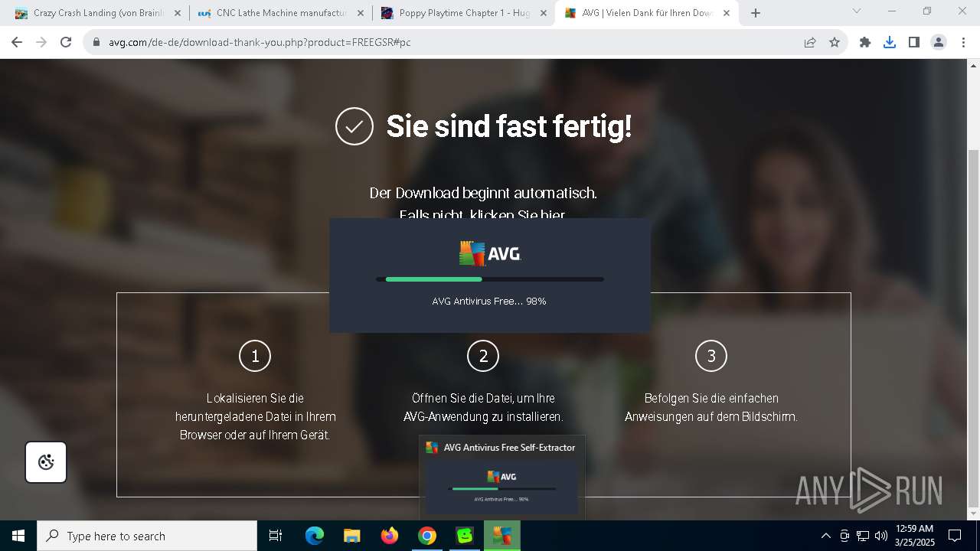
Task: Close the Poppy Playtime tab
Action: click(544, 13)
